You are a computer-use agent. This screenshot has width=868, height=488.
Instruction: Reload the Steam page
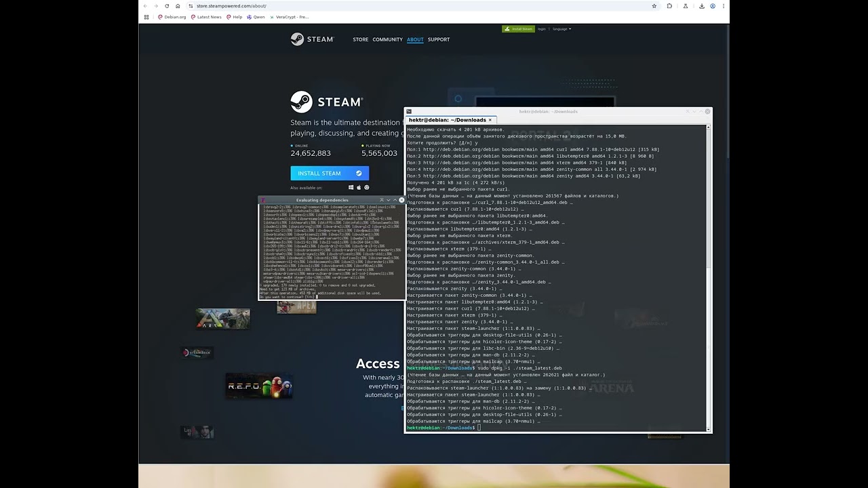click(167, 5)
